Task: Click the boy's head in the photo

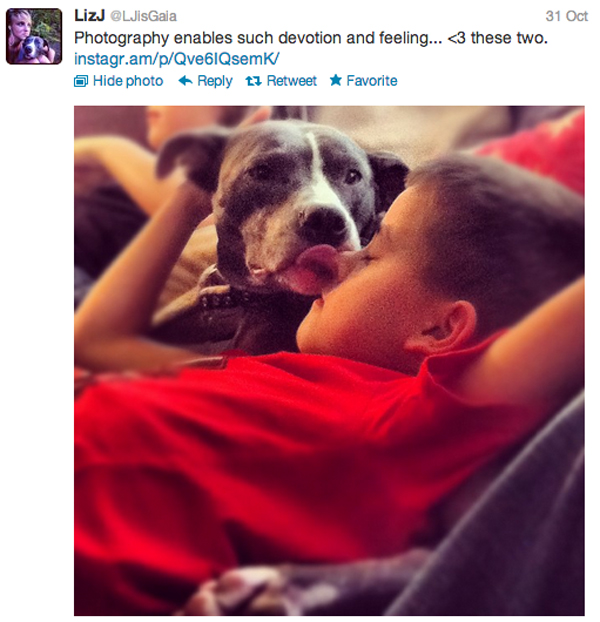Action: point(436,270)
